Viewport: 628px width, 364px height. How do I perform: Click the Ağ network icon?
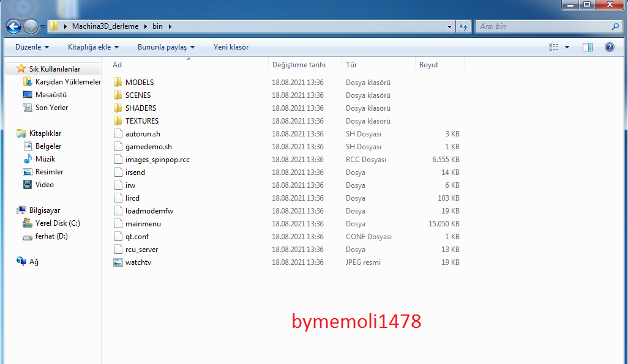(x=21, y=261)
